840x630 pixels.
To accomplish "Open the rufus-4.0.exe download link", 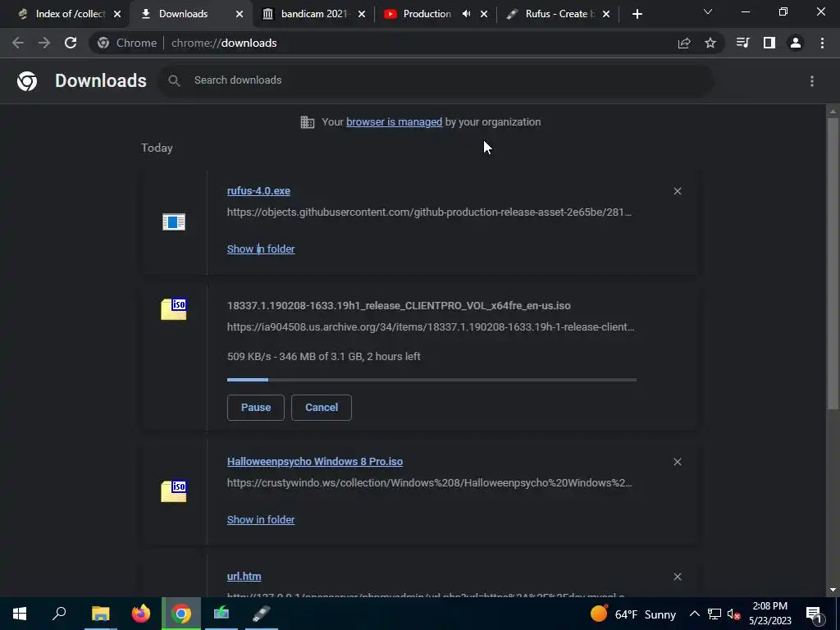I will (x=258, y=190).
